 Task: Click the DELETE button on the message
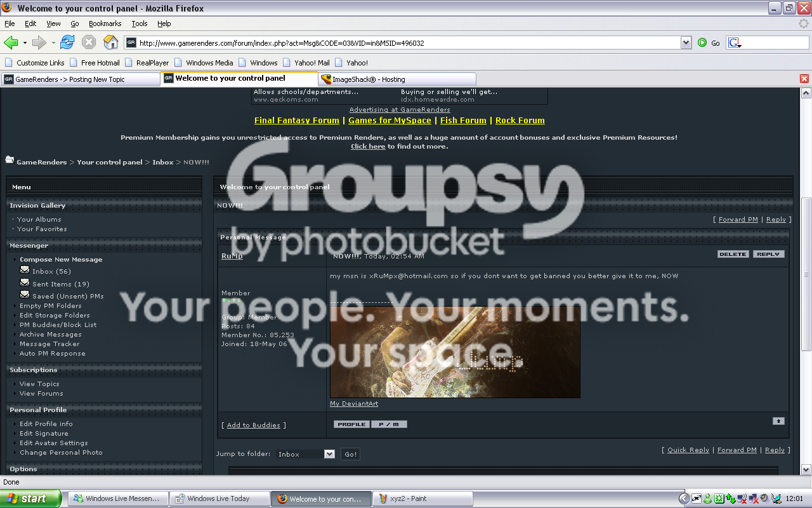click(733, 254)
